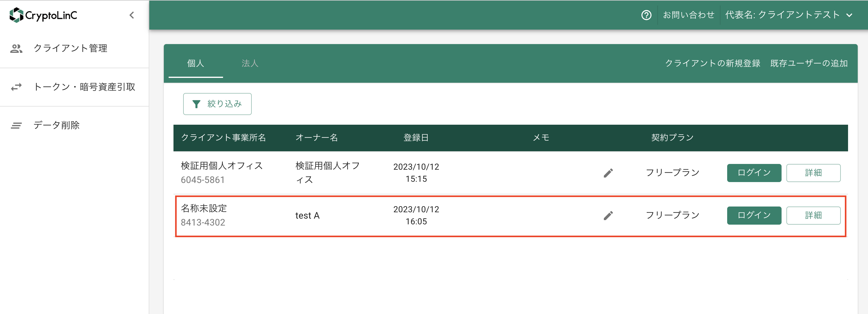Click the クライアント事業所名 column header
This screenshot has width=868, height=314.
click(x=223, y=138)
